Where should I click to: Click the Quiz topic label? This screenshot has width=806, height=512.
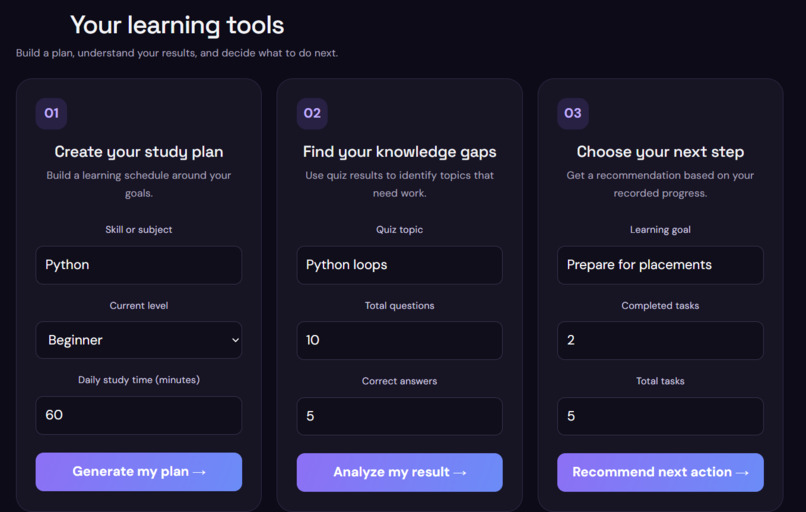399,230
